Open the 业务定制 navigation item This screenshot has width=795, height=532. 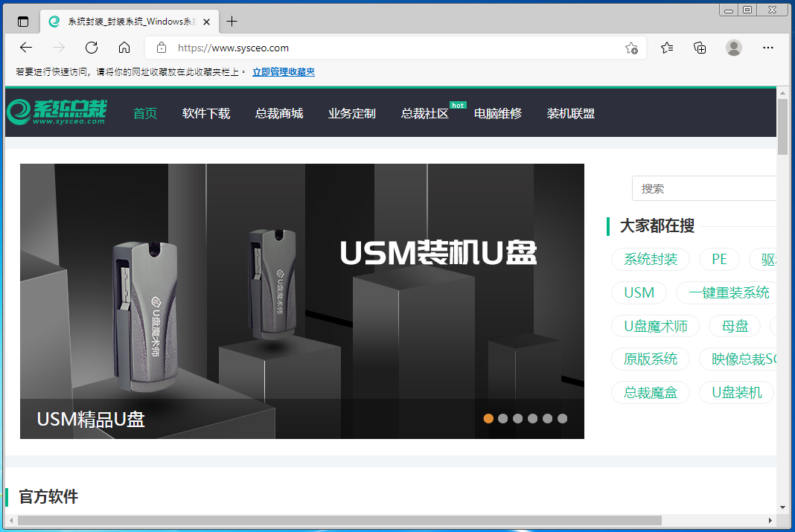352,114
